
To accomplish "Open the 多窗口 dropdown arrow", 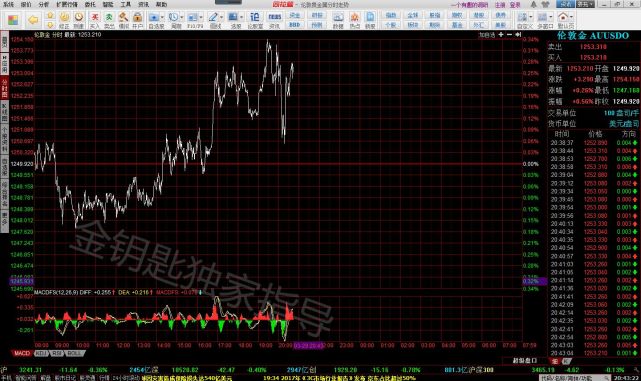I will coord(551,17).
